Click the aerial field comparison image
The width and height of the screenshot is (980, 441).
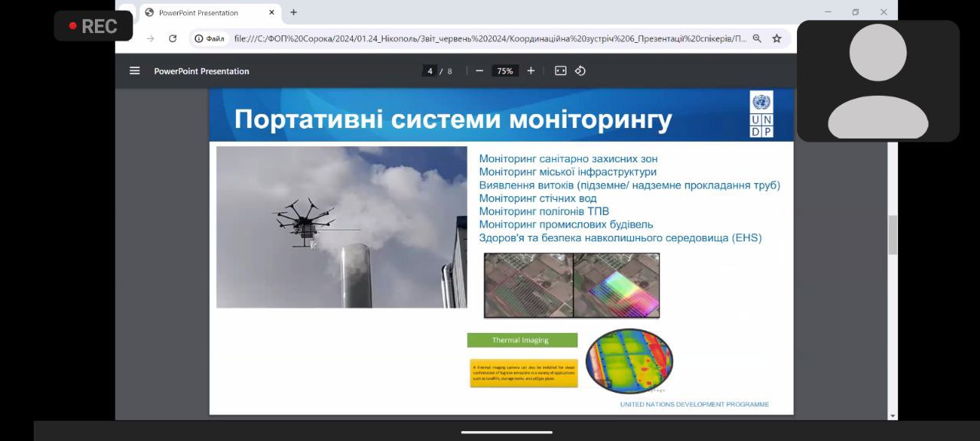[572, 286]
